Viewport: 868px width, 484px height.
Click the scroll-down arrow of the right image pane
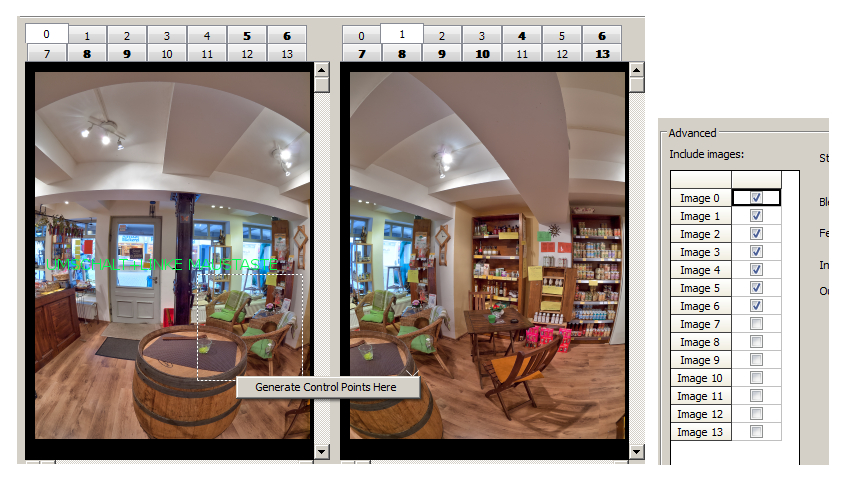pos(636,451)
